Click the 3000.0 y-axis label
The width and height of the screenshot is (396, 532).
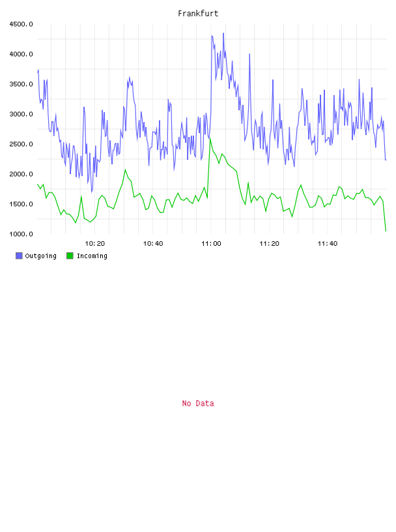[21, 114]
